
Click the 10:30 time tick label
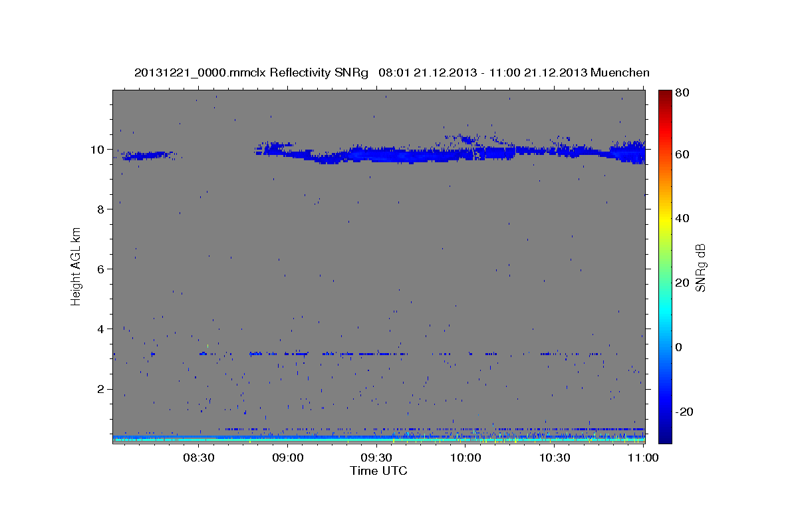click(555, 458)
